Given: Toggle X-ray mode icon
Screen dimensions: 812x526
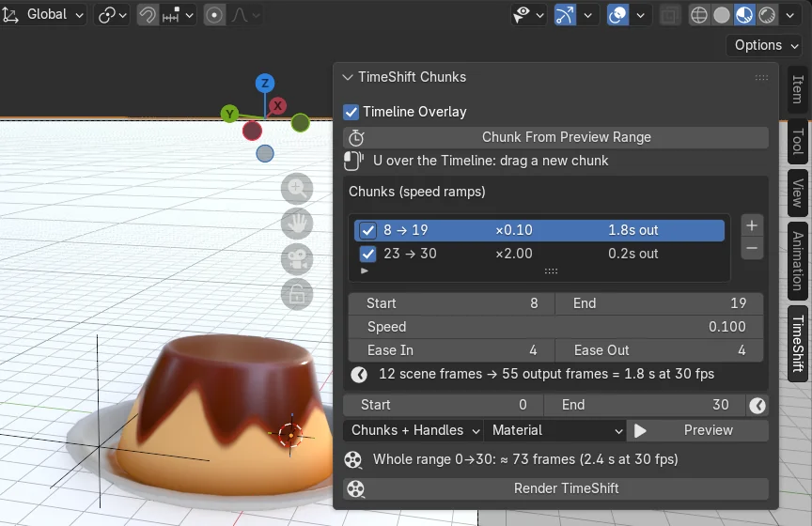Looking at the screenshot, I should 669,14.
